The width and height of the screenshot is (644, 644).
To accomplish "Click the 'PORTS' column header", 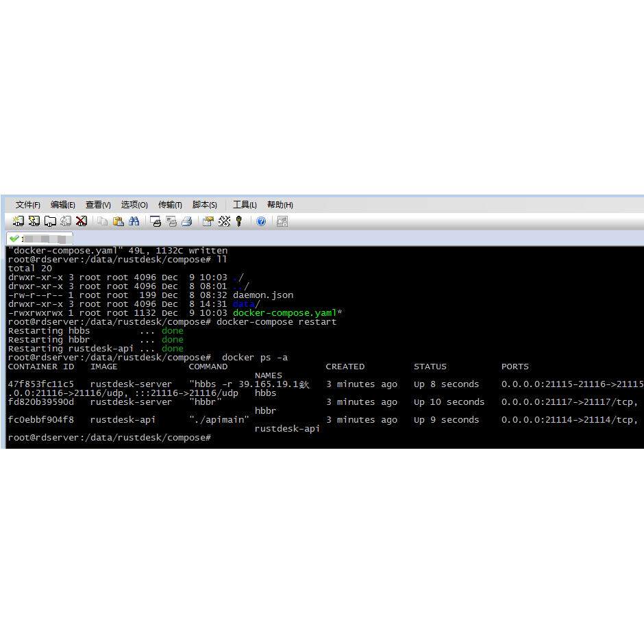I will click(515, 367).
